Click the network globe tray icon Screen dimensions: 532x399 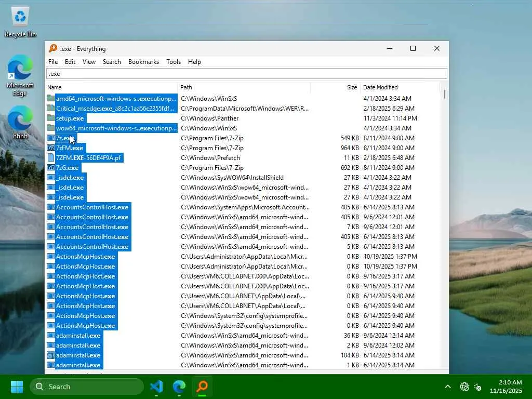(464, 387)
